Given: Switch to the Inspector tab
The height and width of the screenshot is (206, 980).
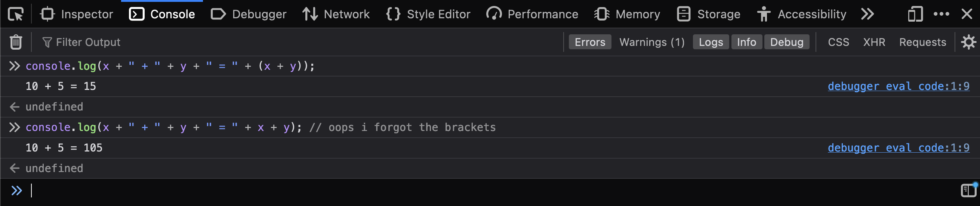Looking at the screenshot, I should pos(77,15).
